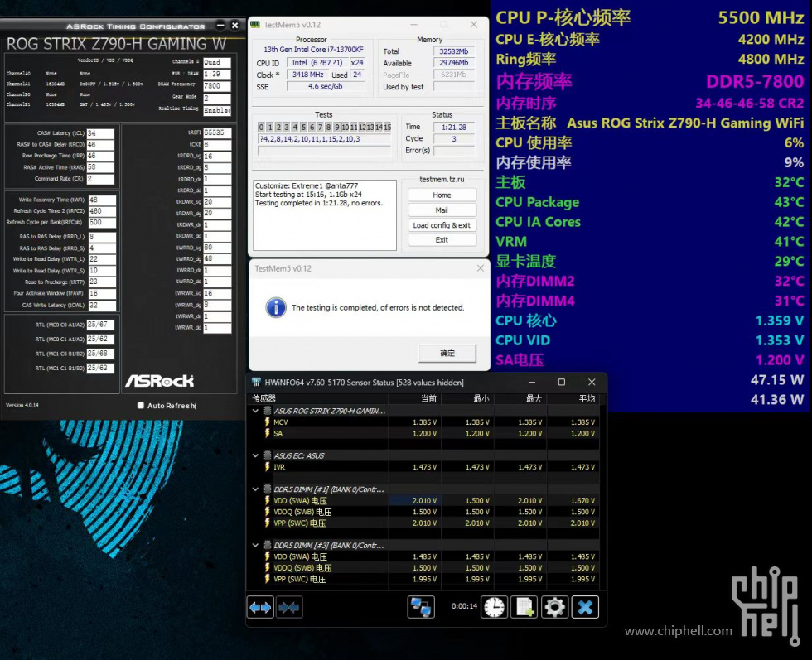Screen dimensions: 812x660
Task: Click the TestMem5 title bar chip icon
Action: point(255,24)
